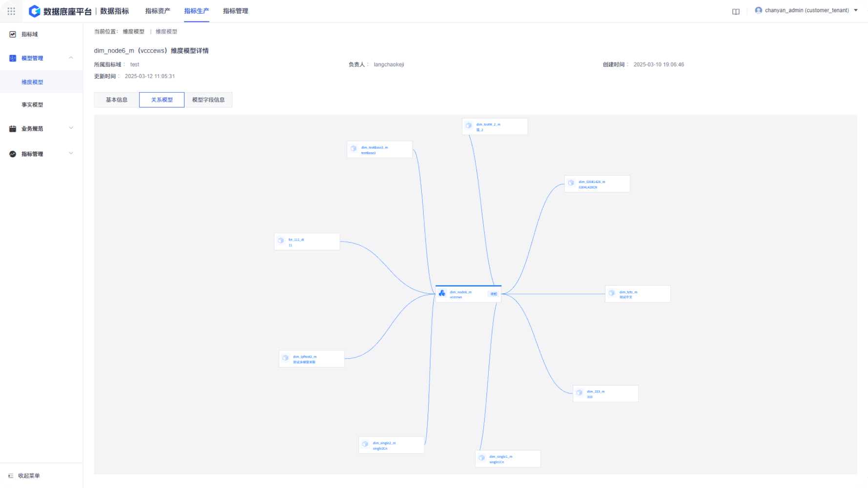Expand the 业务规范 sidebar section

pyautogui.click(x=71, y=128)
